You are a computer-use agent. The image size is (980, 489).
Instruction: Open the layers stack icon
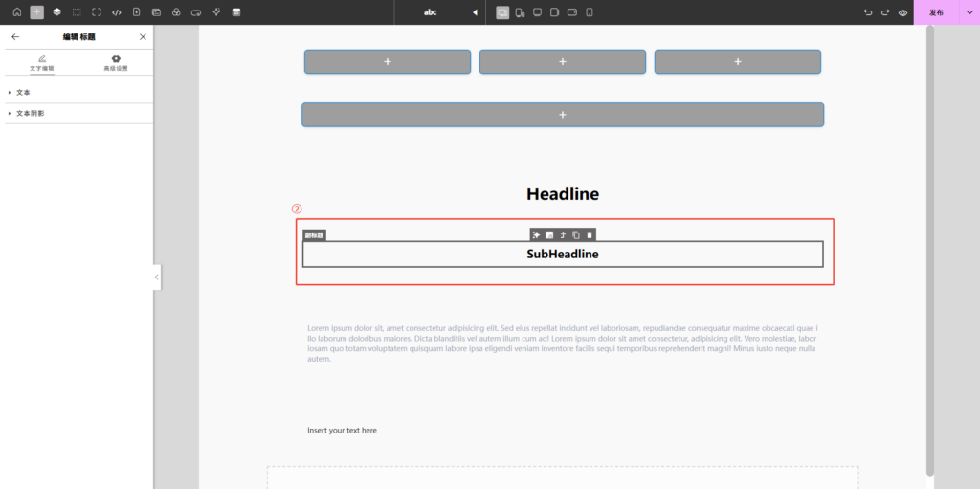point(56,12)
